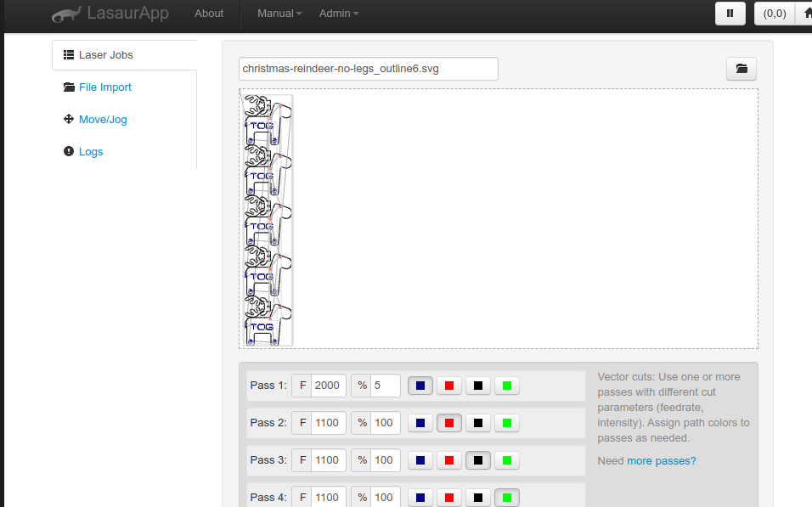Click the Pass 1 feedrate field
812x507 pixels.
click(328, 386)
